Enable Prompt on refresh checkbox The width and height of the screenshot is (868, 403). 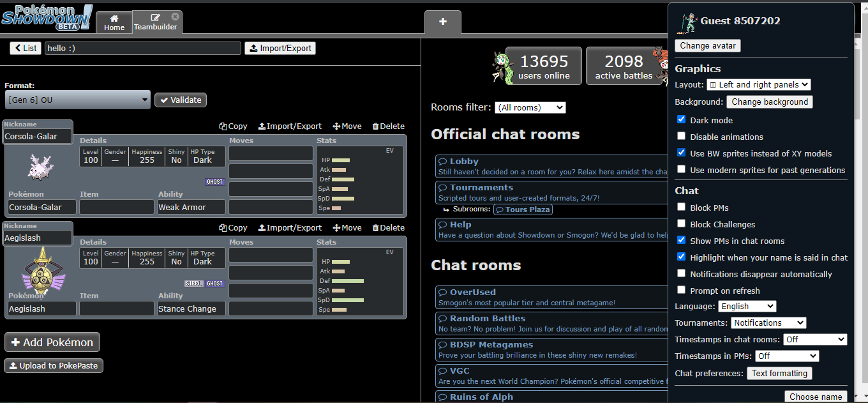[681, 290]
